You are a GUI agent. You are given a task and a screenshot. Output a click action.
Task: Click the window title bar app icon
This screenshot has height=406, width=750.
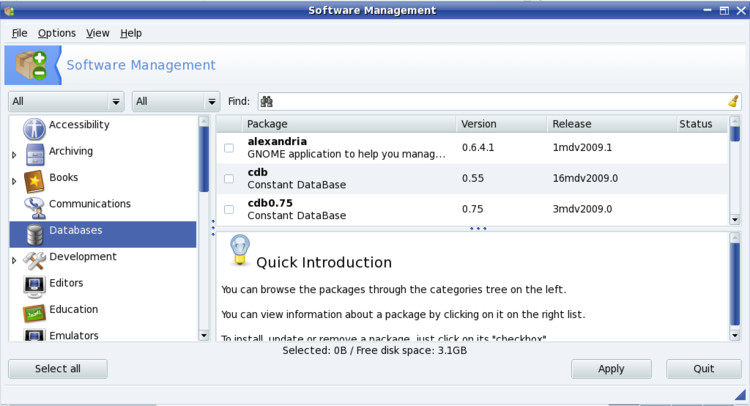coord(9,11)
